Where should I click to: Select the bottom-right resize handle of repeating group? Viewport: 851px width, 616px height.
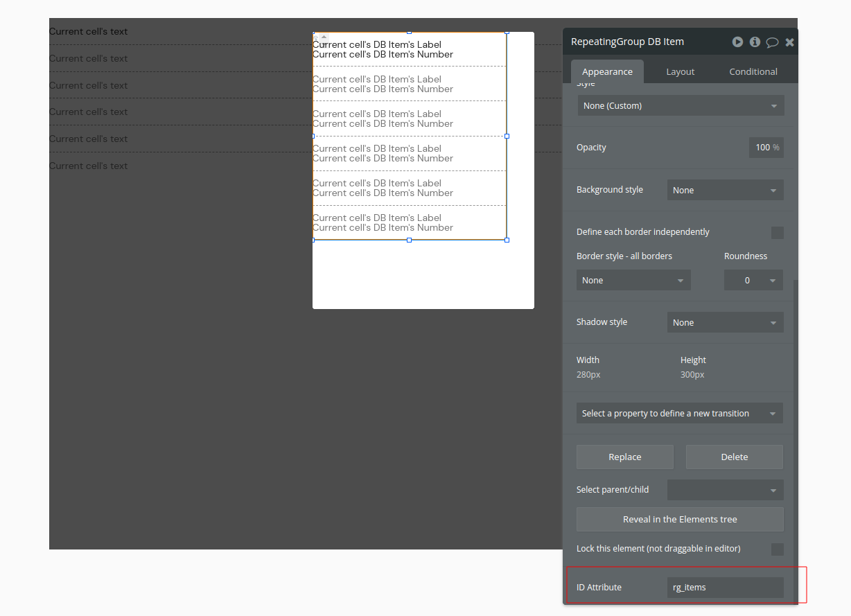[x=507, y=240]
